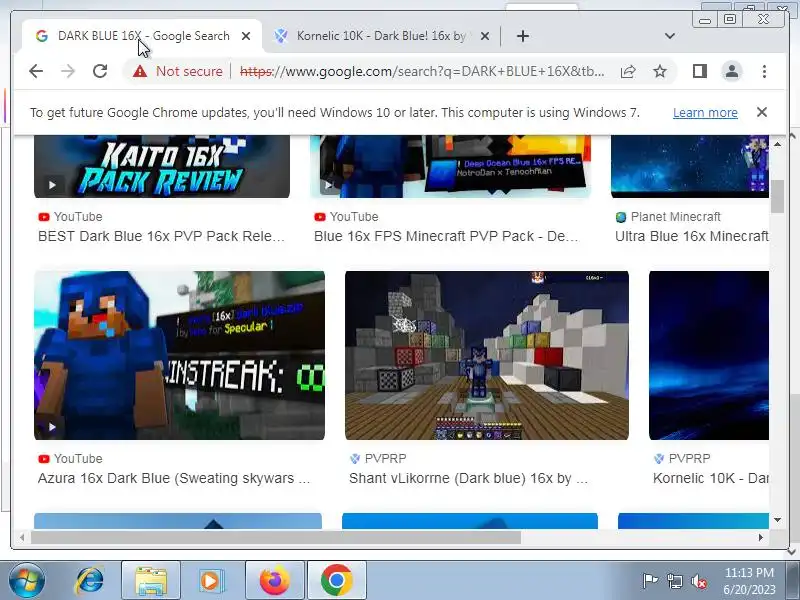Screen dimensions: 800x600
Task: Open the taskbar clock and date
Action: click(749, 581)
